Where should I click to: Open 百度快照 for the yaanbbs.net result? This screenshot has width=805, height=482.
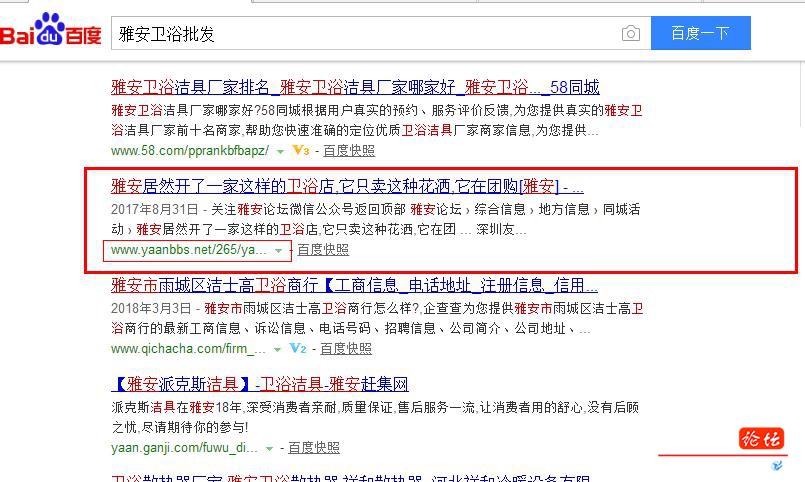click(323, 249)
